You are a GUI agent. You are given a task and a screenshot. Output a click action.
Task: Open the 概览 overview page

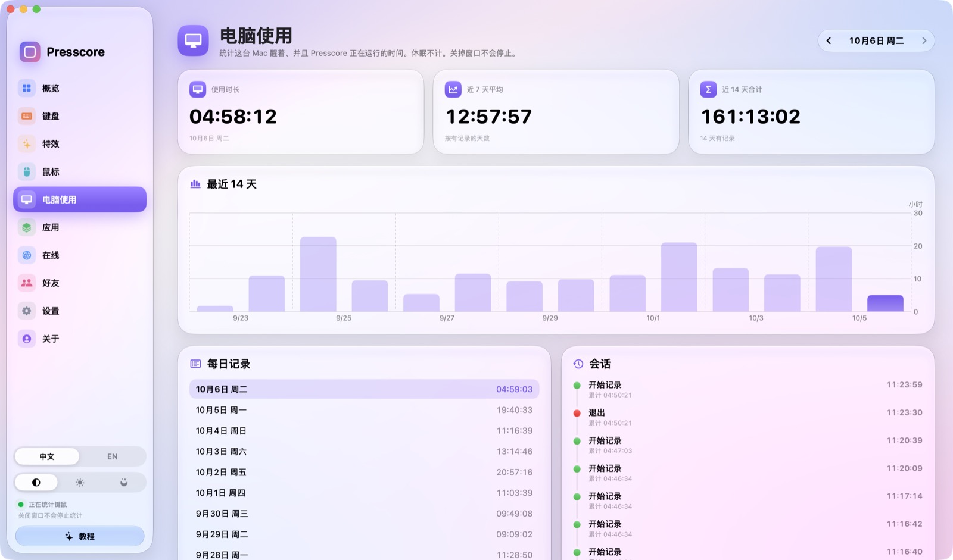pyautogui.click(x=80, y=88)
